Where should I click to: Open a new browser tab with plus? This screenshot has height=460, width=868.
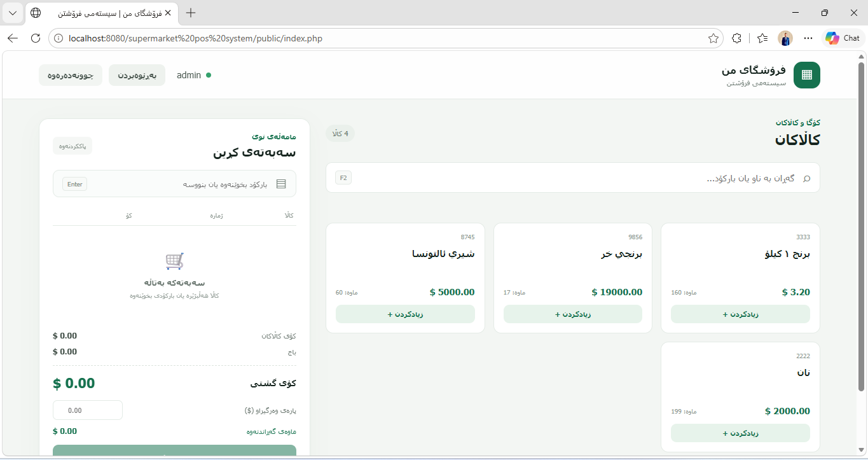pyautogui.click(x=191, y=13)
